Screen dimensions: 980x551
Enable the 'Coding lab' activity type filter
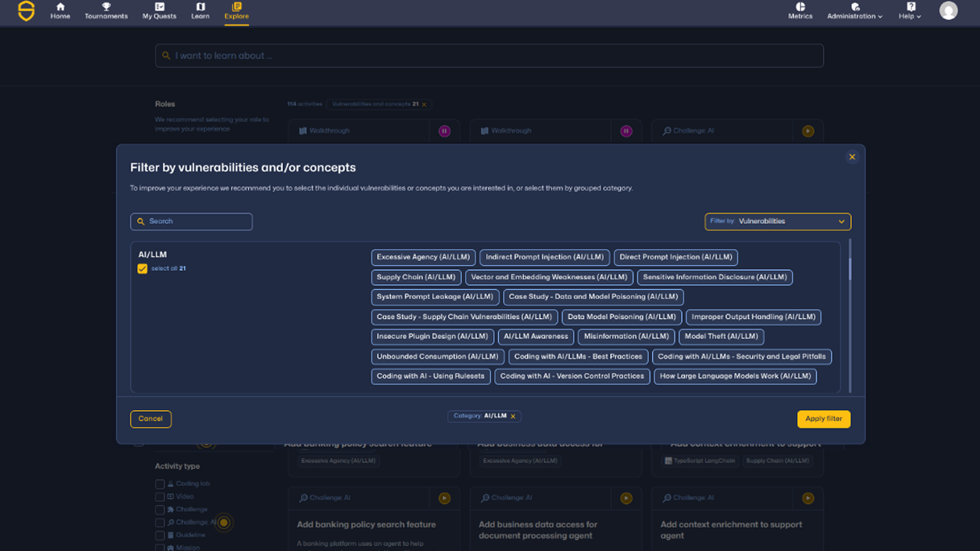160,483
